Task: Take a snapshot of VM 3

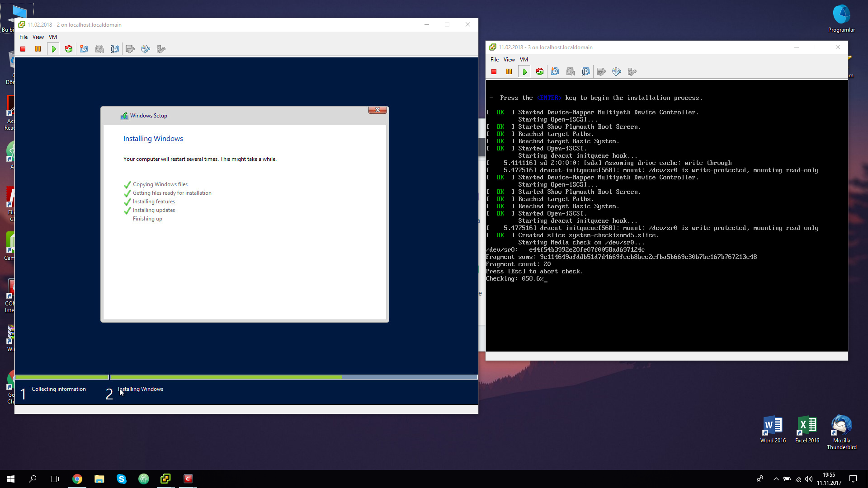Action: pos(555,71)
